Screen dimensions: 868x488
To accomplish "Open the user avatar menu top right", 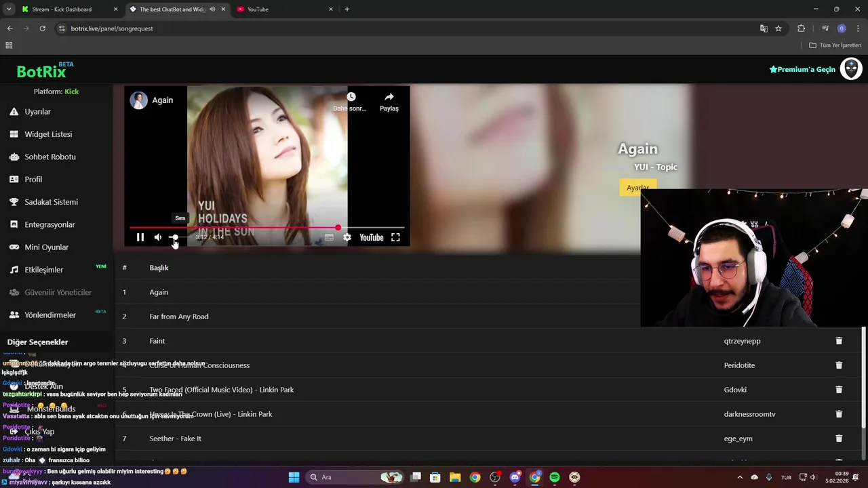I will coord(851,68).
